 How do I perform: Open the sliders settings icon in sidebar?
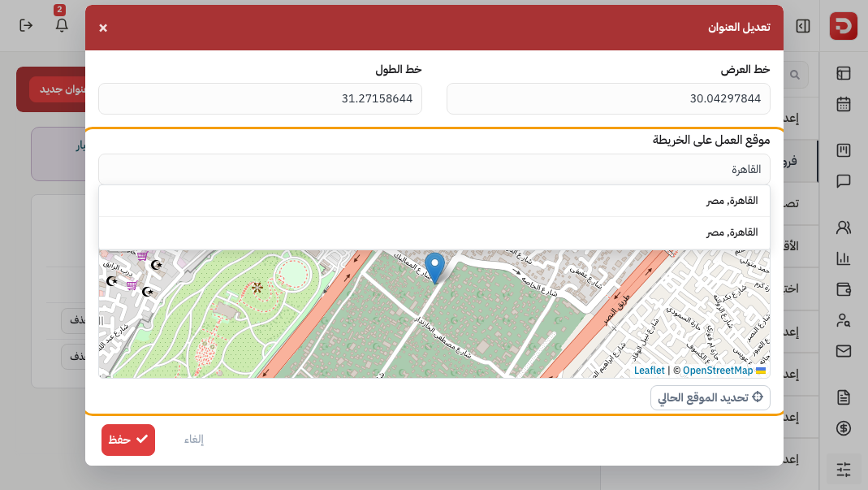[843, 470]
